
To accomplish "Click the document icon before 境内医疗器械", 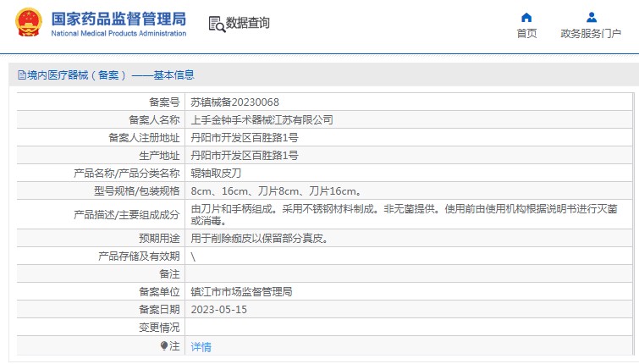I will pyautogui.click(x=22, y=75).
